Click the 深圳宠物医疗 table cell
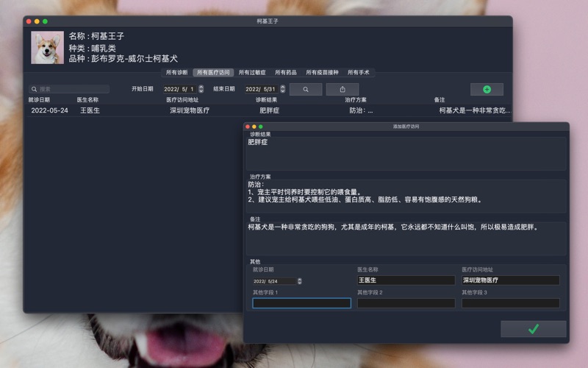The width and height of the screenshot is (588, 368). click(190, 110)
